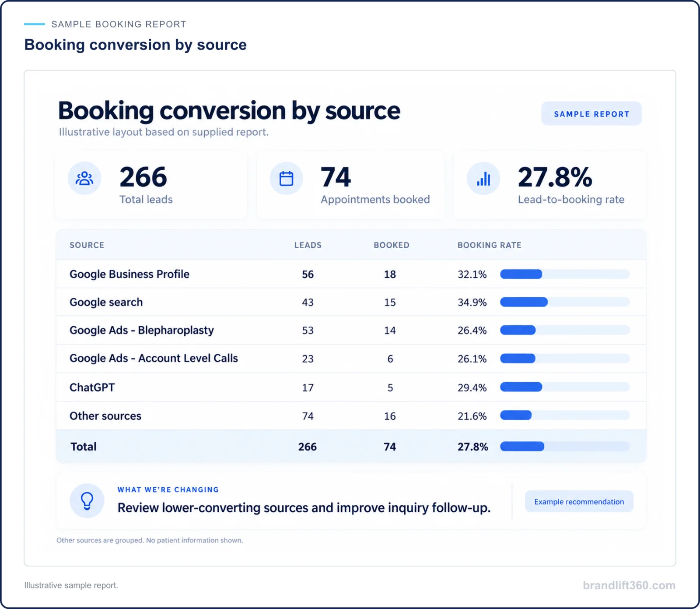Click the Appointments booked calendar icon
The height and width of the screenshot is (609, 700).
[287, 179]
